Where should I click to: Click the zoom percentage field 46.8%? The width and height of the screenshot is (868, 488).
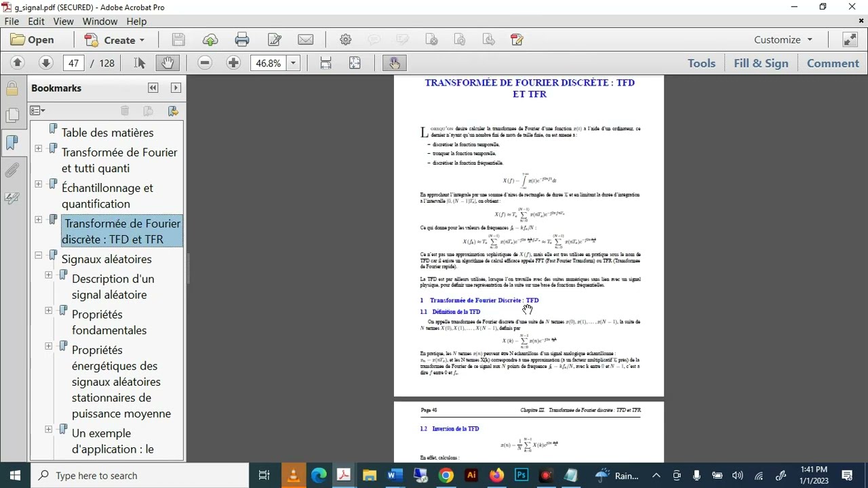click(269, 63)
